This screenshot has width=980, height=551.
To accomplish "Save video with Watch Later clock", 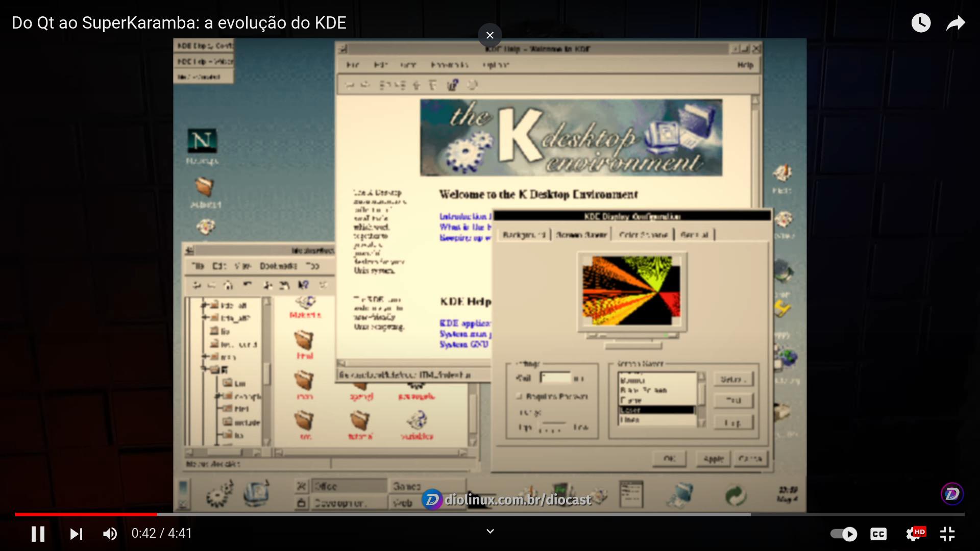I will (921, 23).
